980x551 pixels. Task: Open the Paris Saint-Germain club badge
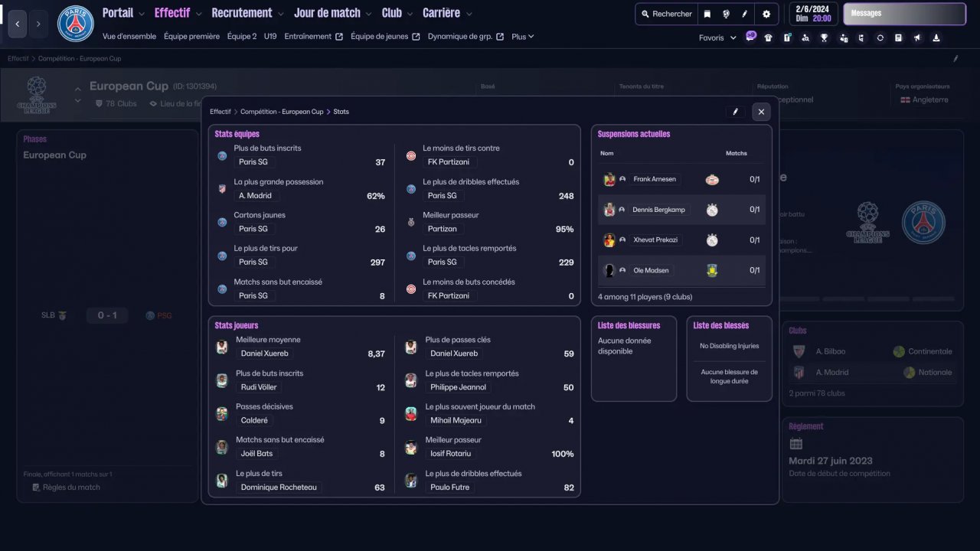click(x=75, y=24)
